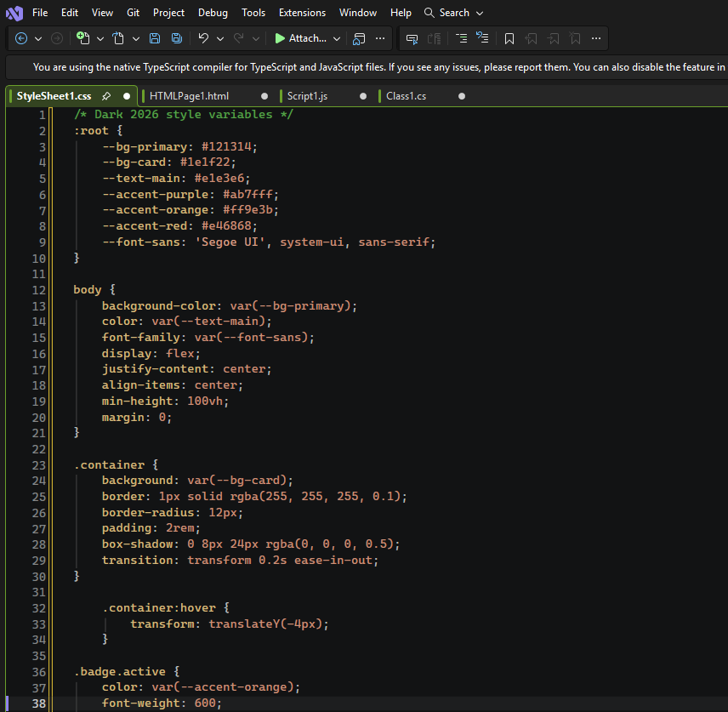This screenshot has width=728, height=712.
Task: Click the navigate forward arrow icon
Action: (x=57, y=38)
